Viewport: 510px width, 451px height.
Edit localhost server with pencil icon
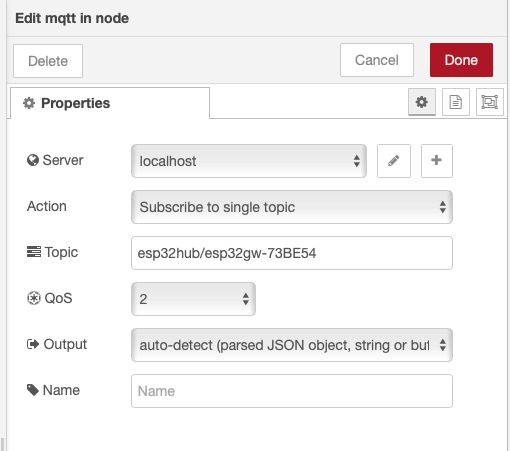[x=394, y=161]
